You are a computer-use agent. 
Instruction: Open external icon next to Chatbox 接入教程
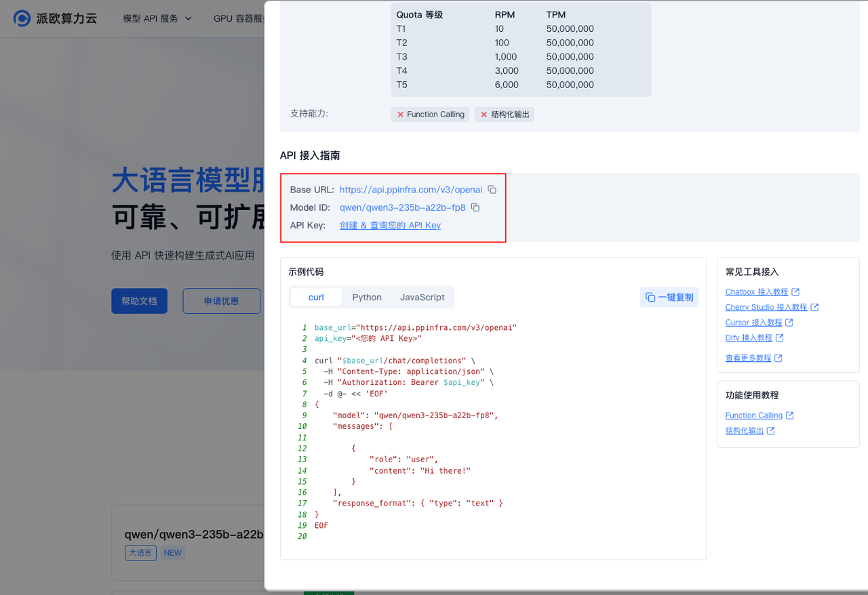795,292
